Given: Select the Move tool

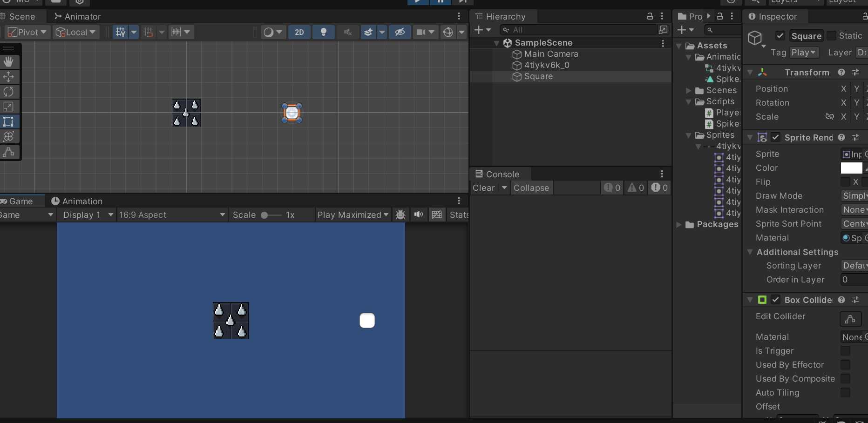Looking at the screenshot, I should click(8, 77).
